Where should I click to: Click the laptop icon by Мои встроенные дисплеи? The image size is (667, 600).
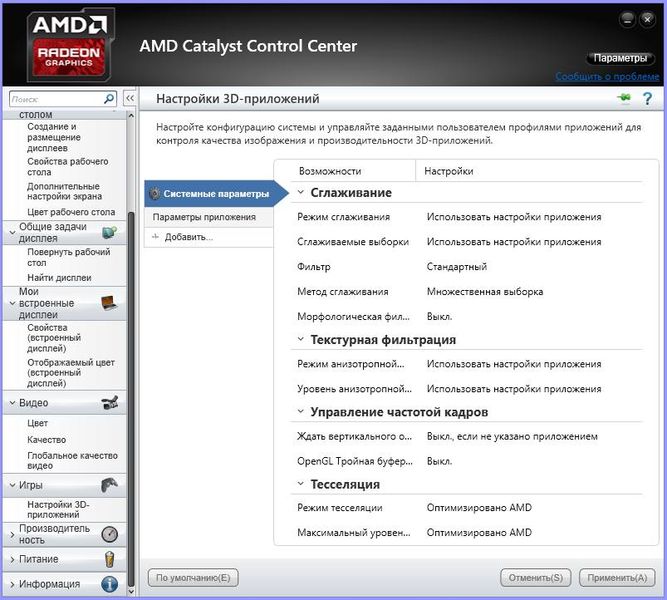click(x=109, y=303)
